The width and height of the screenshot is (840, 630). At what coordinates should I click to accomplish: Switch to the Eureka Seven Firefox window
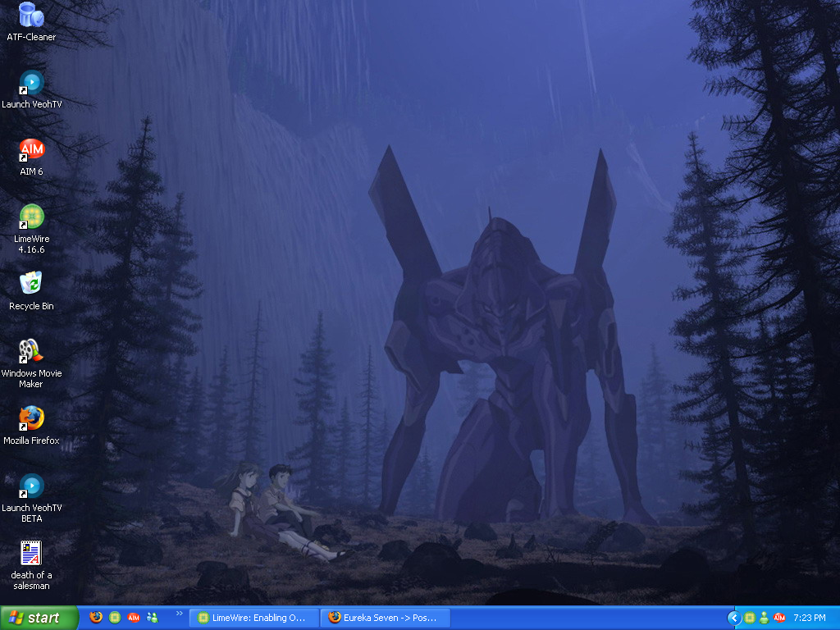(385, 618)
